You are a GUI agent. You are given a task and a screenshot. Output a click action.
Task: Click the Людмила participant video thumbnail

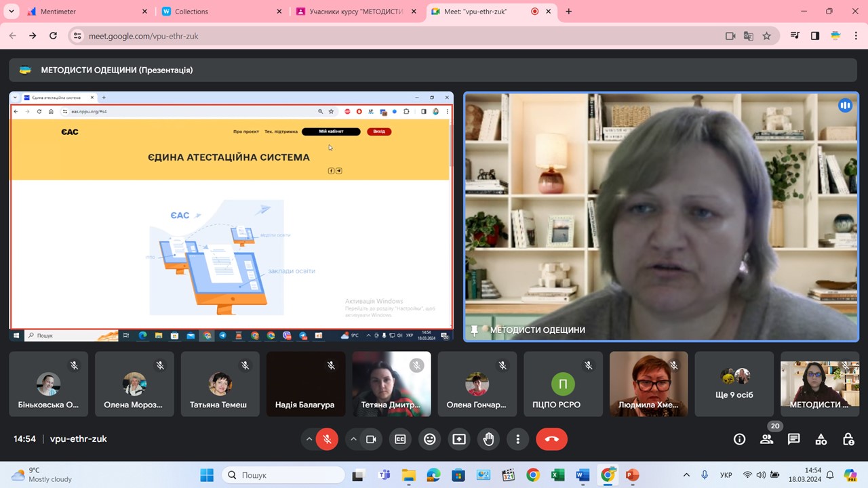(x=648, y=384)
